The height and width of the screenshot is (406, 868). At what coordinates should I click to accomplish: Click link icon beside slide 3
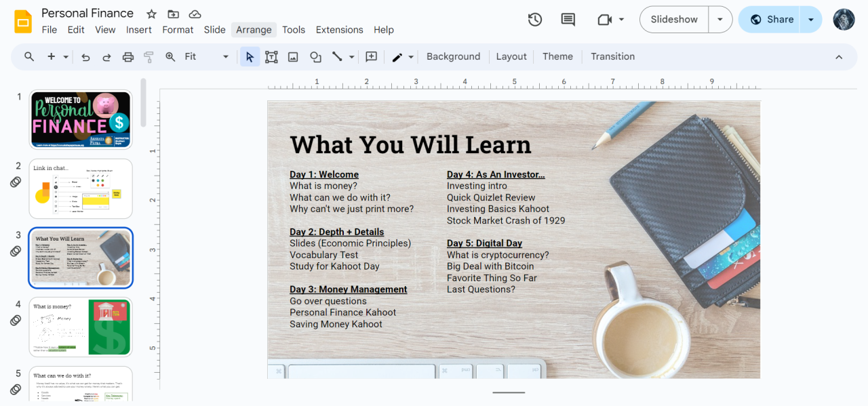(x=16, y=251)
